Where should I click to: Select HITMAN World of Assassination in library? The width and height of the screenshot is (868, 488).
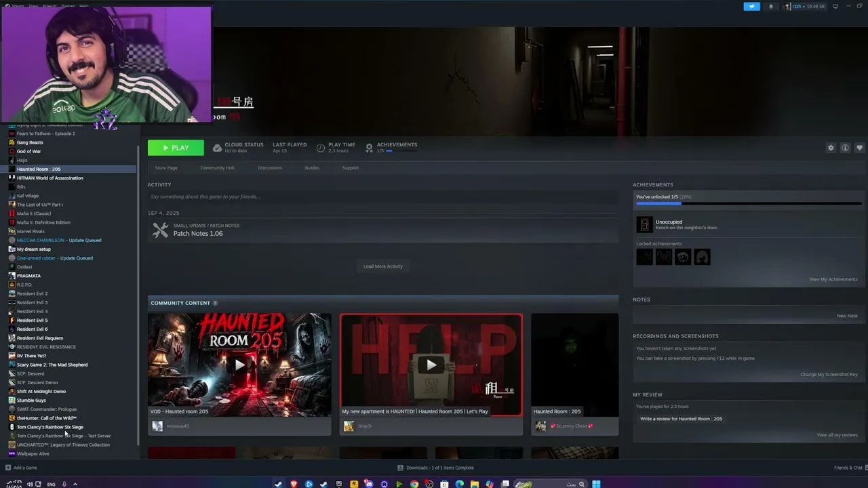pyautogui.click(x=50, y=178)
